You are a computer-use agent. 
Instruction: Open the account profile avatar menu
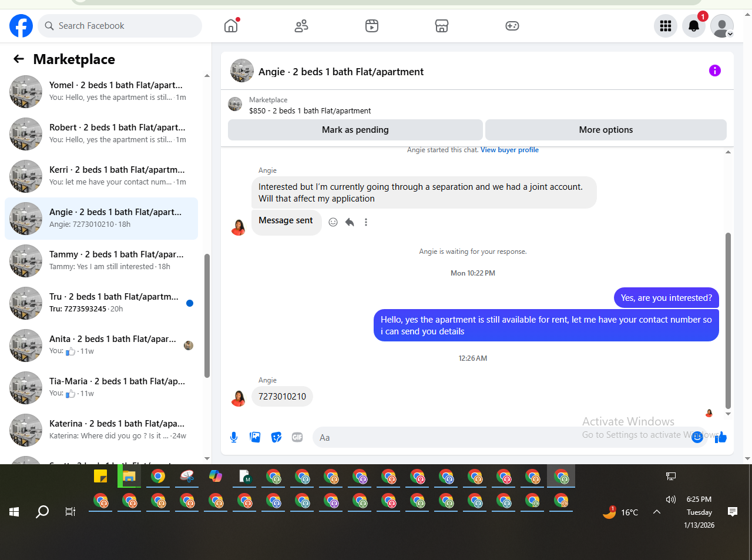point(722,26)
